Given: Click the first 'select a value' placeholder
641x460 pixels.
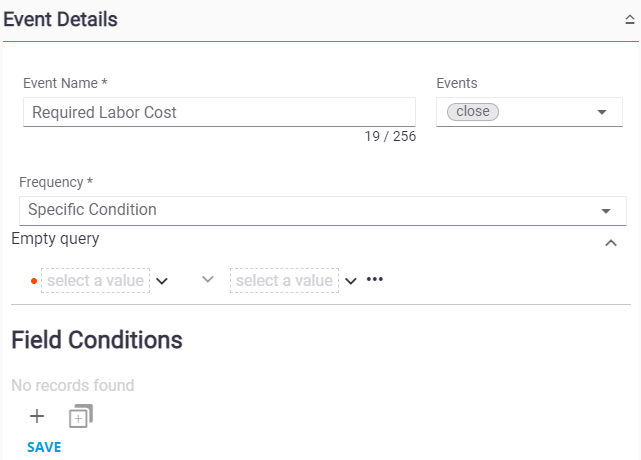Looking at the screenshot, I should 96,280.
